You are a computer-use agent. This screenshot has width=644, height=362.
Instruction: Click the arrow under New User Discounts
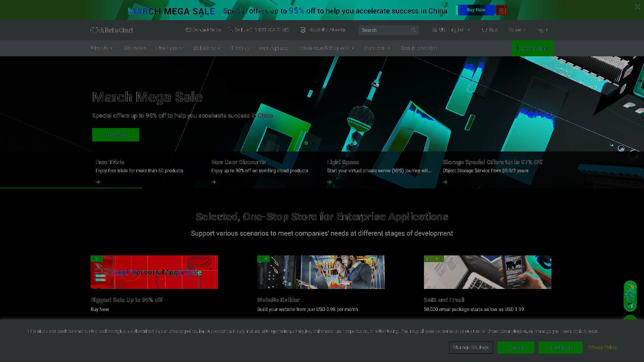[x=214, y=182]
